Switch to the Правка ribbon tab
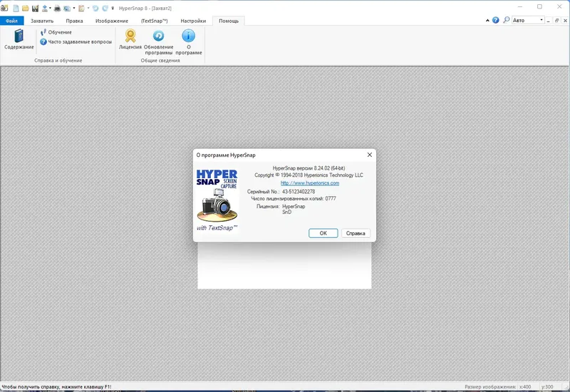The image size is (570, 392). click(x=75, y=21)
